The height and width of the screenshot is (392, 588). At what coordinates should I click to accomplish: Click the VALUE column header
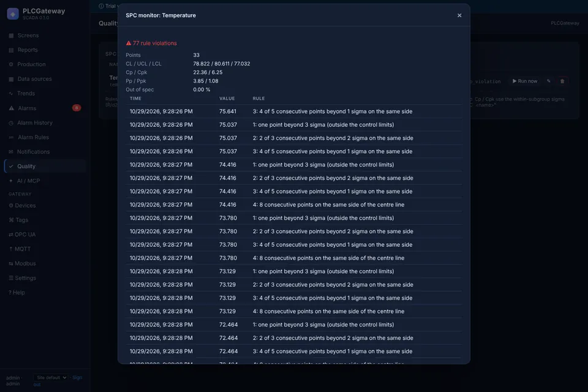pyautogui.click(x=227, y=99)
